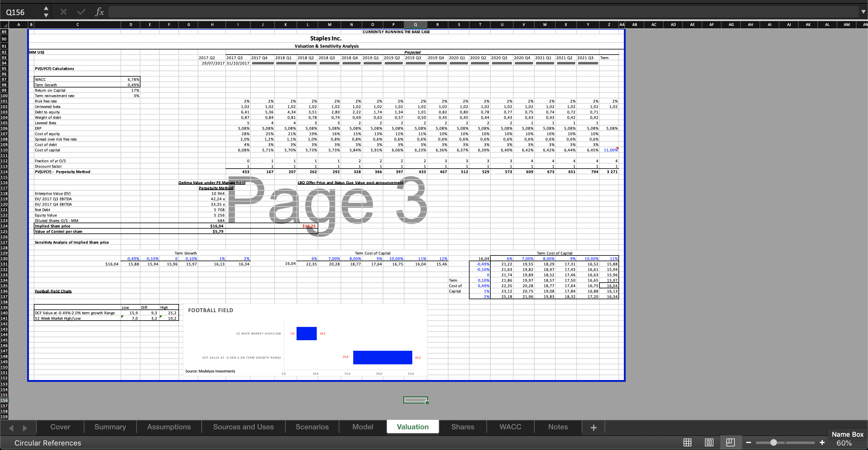Click inside the formula bar field
This screenshot has height=450, width=868.
(483, 12)
